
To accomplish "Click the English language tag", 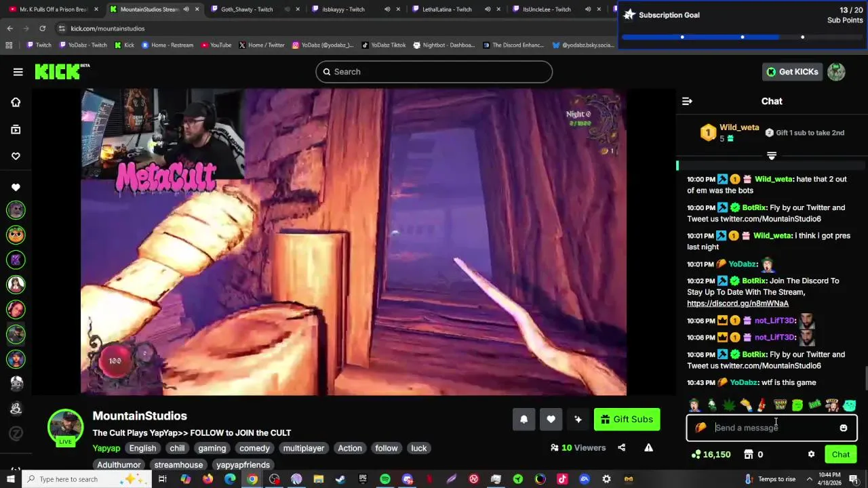I will pos(142,448).
